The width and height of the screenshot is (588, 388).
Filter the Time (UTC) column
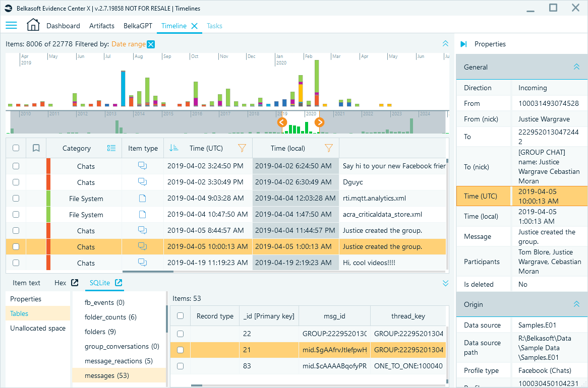[x=242, y=148]
